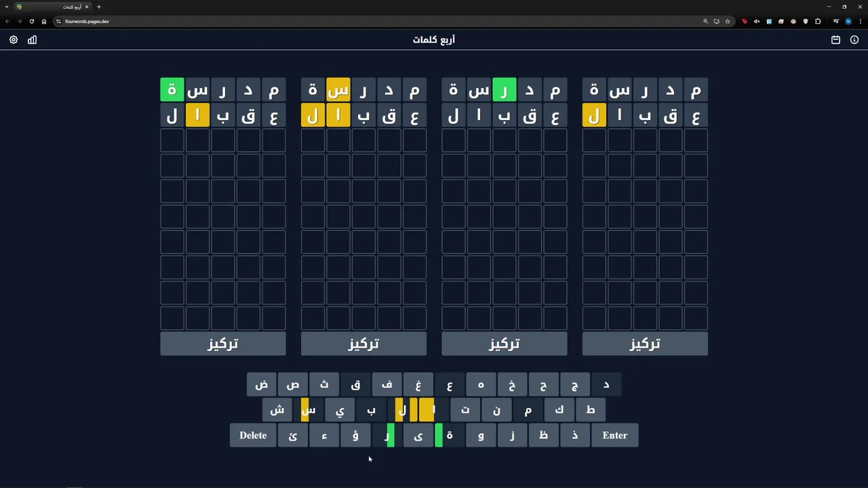Open the statistics bar chart icon
The height and width of the screenshot is (488, 868).
click(32, 40)
